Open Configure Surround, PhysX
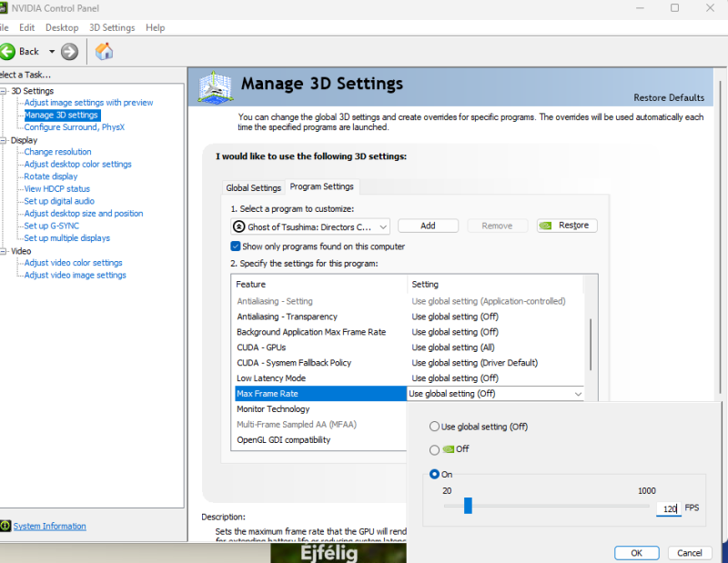728x563 pixels. tap(75, 127)
